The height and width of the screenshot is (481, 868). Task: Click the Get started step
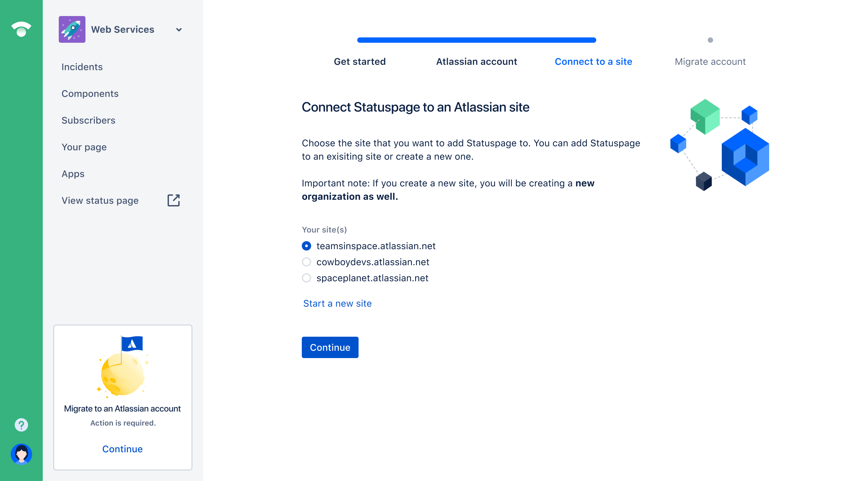360,62
